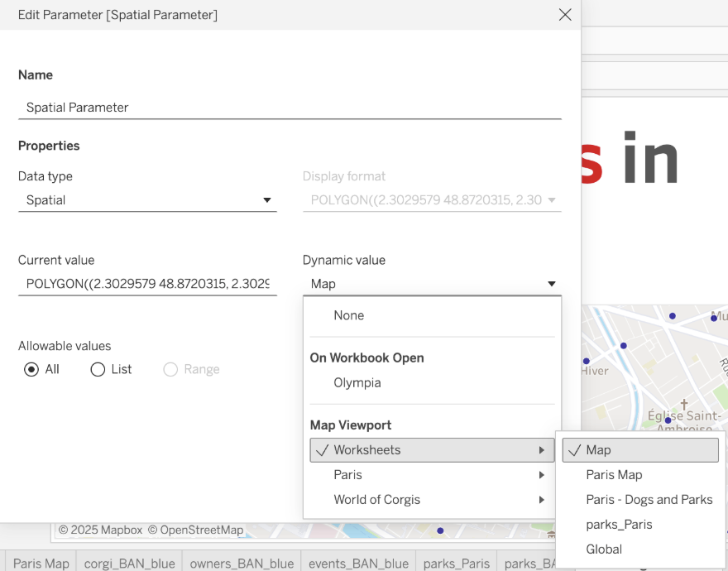The width and height of the screenshot is (728, 571).
Task: Select Global from worksheet submenu
Action: [604, 549]
